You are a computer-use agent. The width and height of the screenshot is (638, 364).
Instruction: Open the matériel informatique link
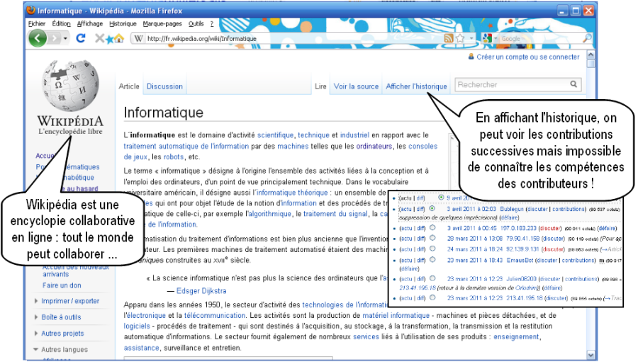[x=396, y=315]
